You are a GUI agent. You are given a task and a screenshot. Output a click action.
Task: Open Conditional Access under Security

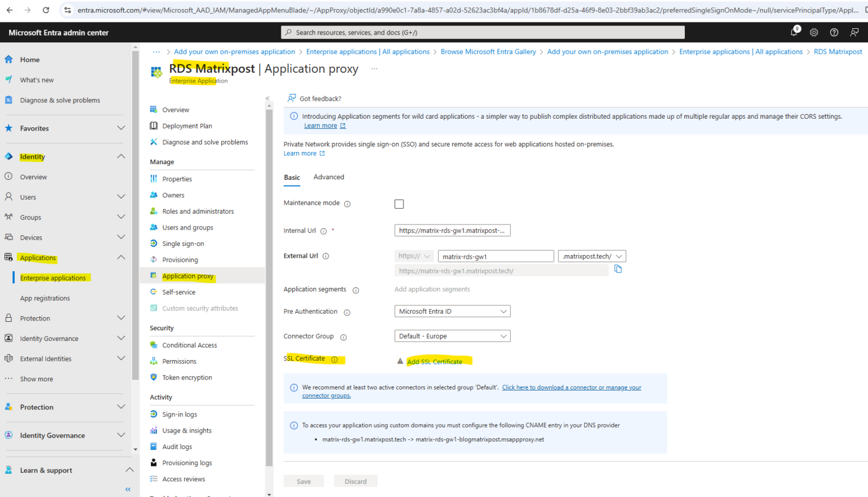coord(189,345)
